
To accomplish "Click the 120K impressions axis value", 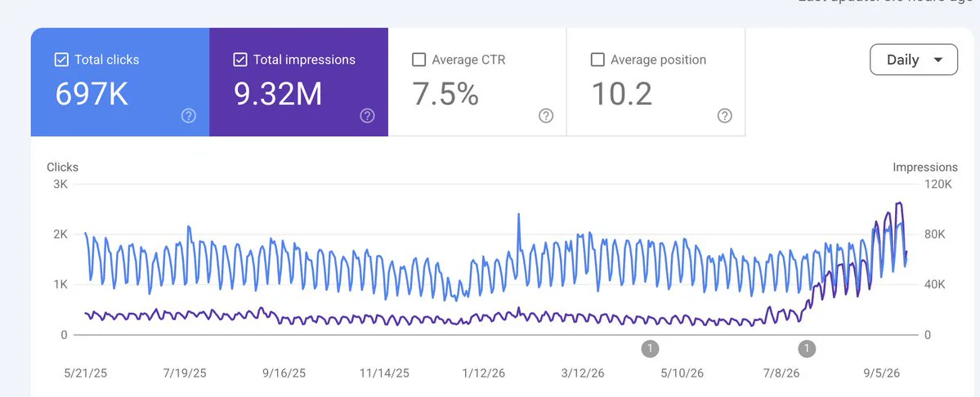I will tap(938, 184).
